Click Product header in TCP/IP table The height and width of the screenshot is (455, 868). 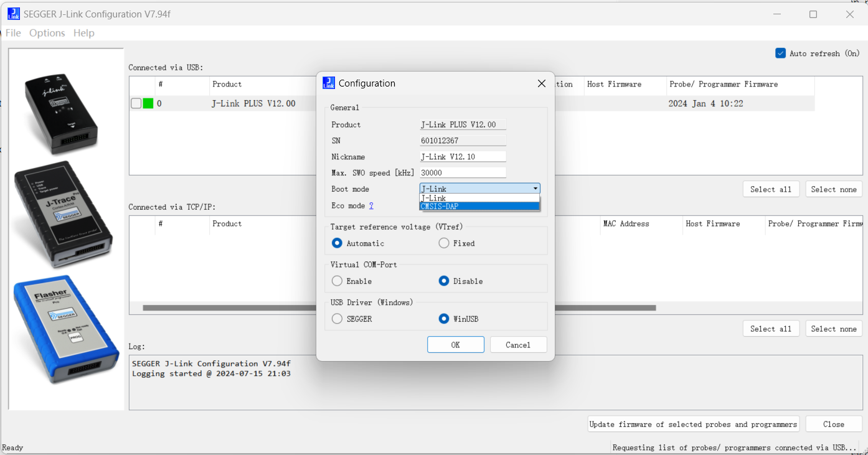pyautogui.click(x=227, y=223)
